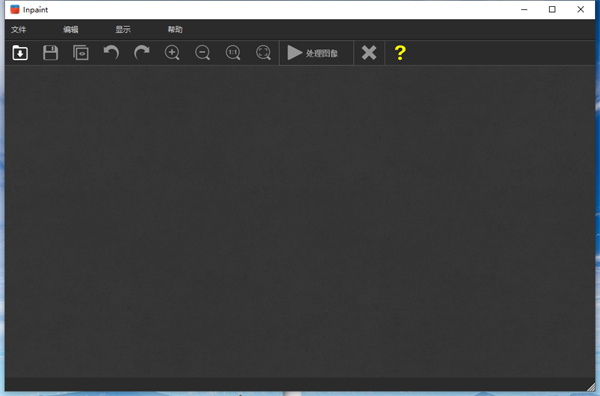The width and height of the screenshot is (600, 396).
Task: Open an image file with the folder icon
Action: click(x=20, y=53)
